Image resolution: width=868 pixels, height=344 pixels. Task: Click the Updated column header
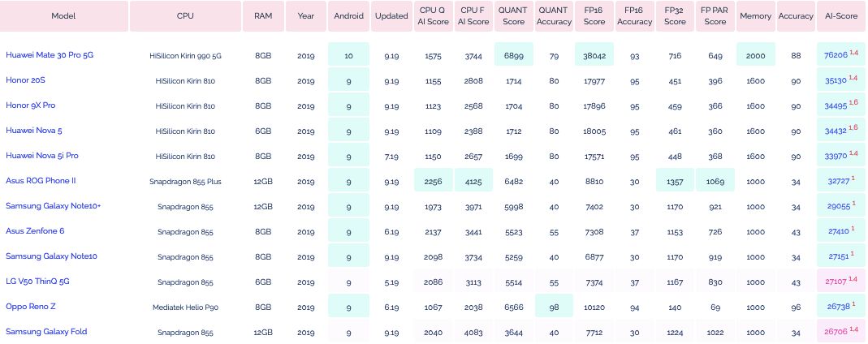click(x=391, y=16)
